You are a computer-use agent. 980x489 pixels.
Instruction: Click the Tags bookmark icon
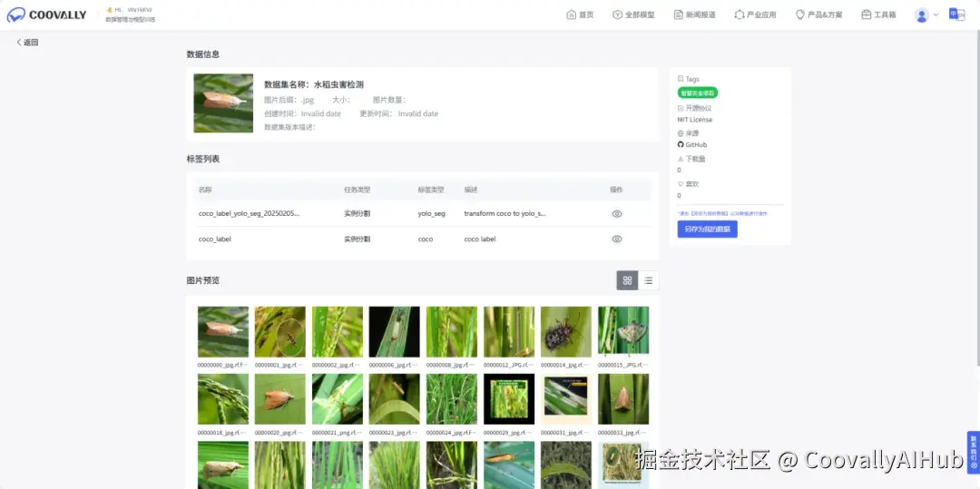[681, 79]
